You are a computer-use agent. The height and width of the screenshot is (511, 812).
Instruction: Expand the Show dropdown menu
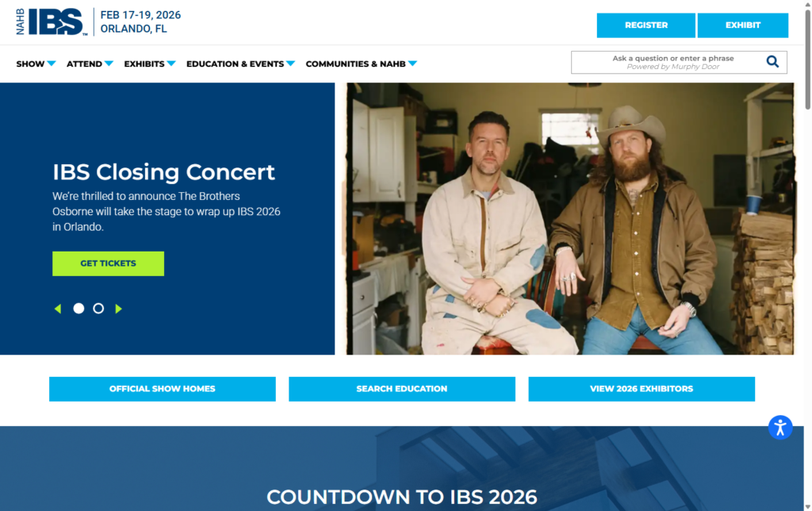coord(36,63)
